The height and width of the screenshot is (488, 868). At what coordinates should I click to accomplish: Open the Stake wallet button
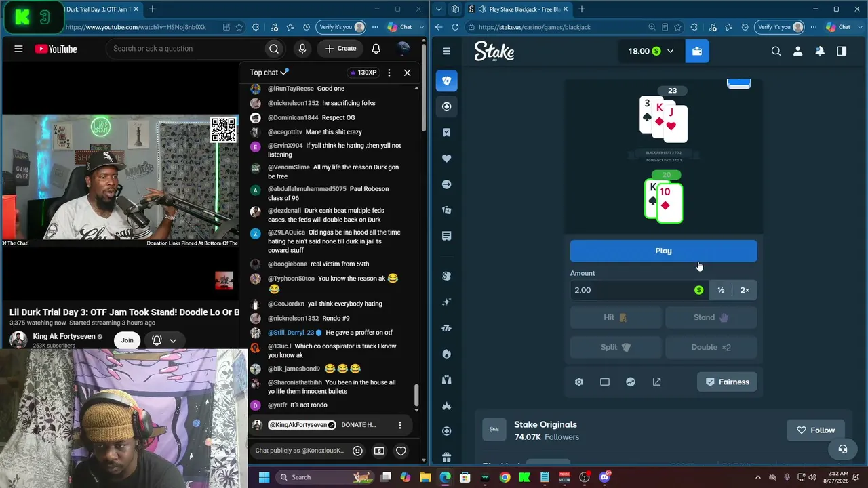coord(696,51)
